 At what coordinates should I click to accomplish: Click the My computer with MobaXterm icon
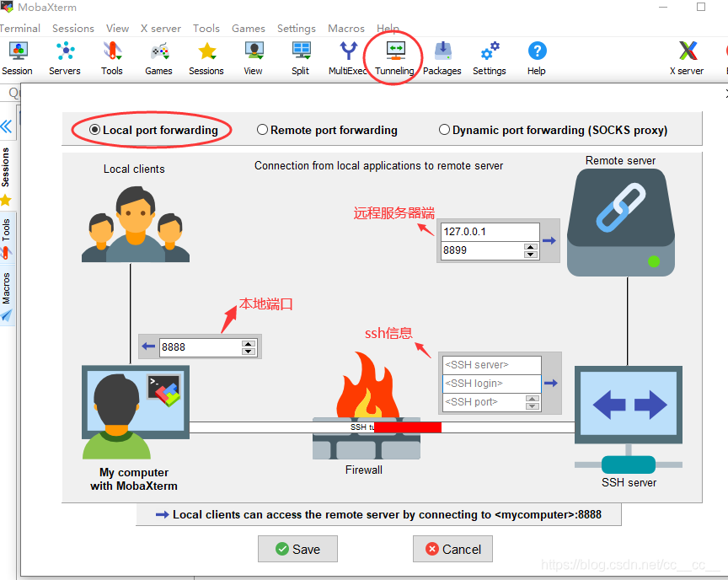point(136,412)
